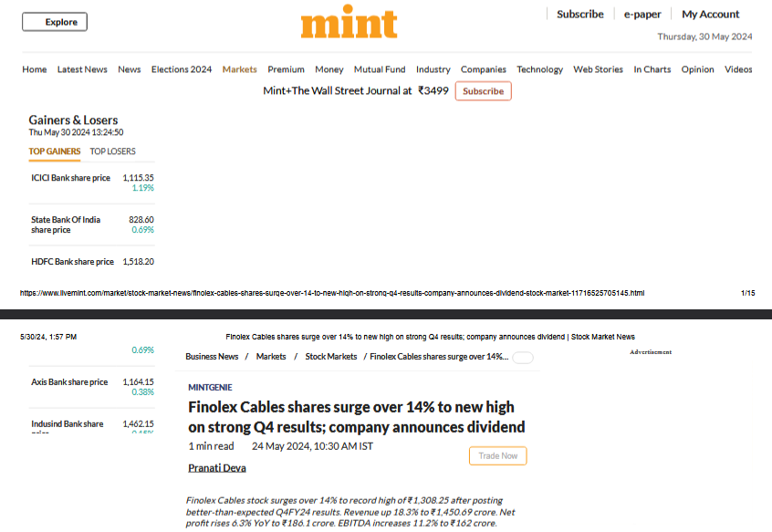
Task: Click Stock Markets in the breadcrumb
Action: [331, 357]
